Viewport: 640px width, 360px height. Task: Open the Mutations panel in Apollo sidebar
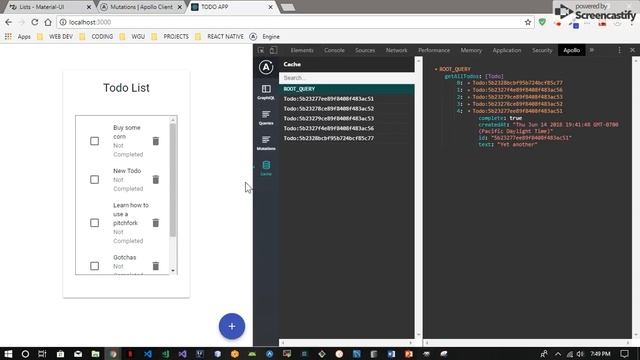point(266,142)
